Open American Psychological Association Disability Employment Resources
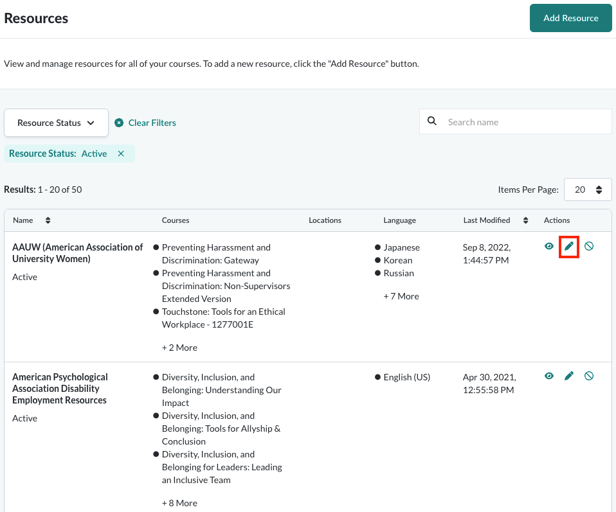This screenshot has height=512, width=616. click(60, 389)
